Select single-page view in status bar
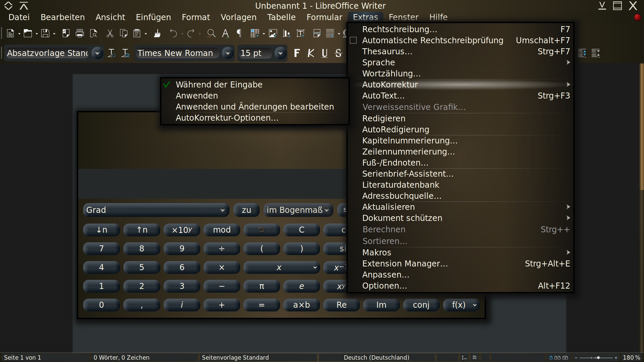Viewport: 644px width, 362px height. (x=551, y=358)
